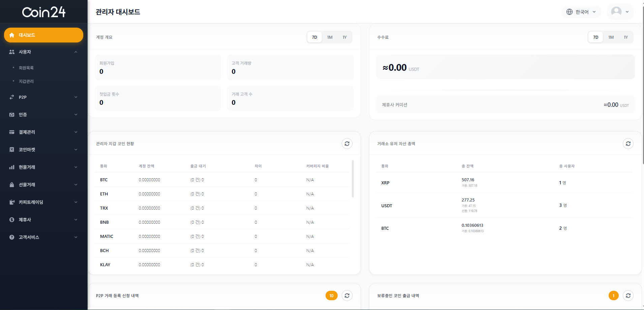The image size is (644, 310).
Task: Select 1M period in 계정 개요
Action: tap(330, 37)
